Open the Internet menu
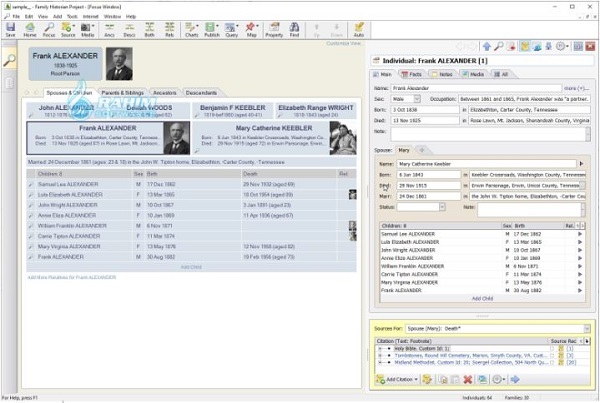 [91, 16]
